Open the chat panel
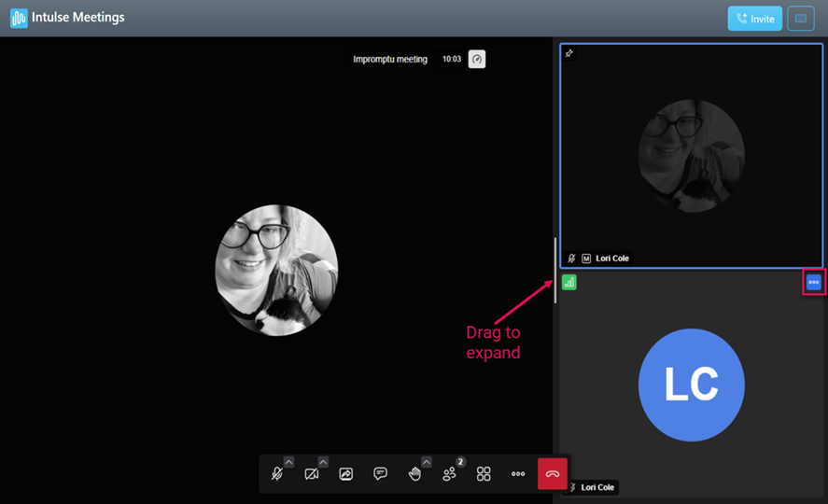Viewport: 828px width, 504px height. (380, 474)
